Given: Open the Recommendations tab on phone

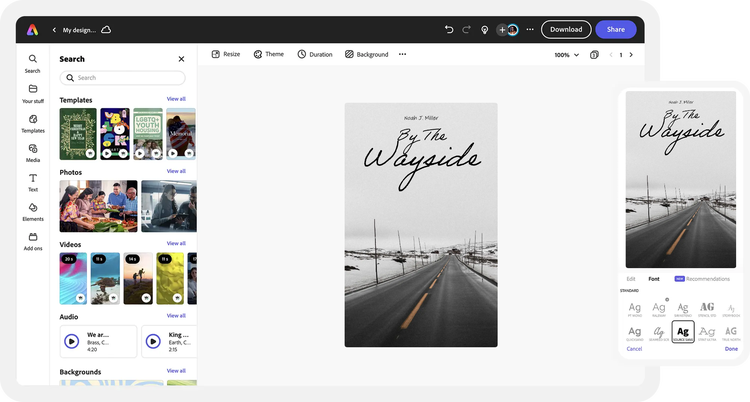Looking at the screenshot, I should [702, 279].
